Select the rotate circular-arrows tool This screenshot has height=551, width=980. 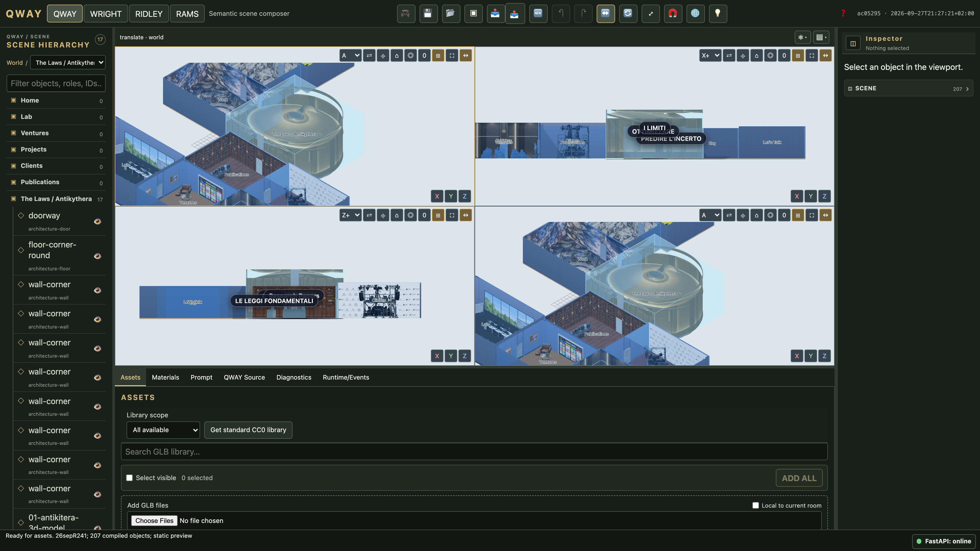(628, 14)
